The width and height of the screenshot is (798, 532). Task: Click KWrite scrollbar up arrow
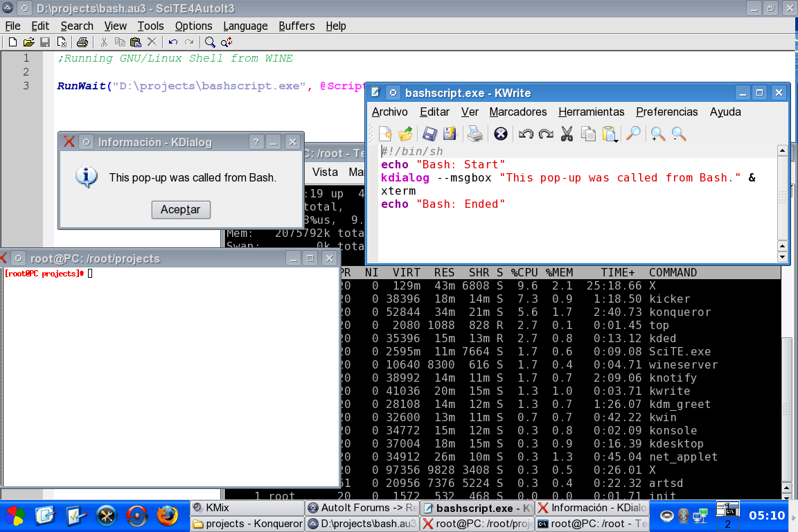(x=782, y=150)
